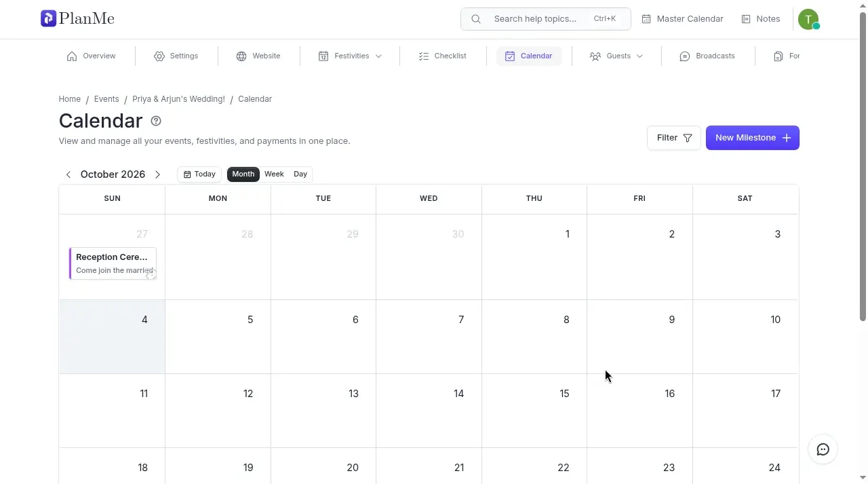Open the user avatar menu
This screenshot has height=484, width=868.
tap(808, 20)
